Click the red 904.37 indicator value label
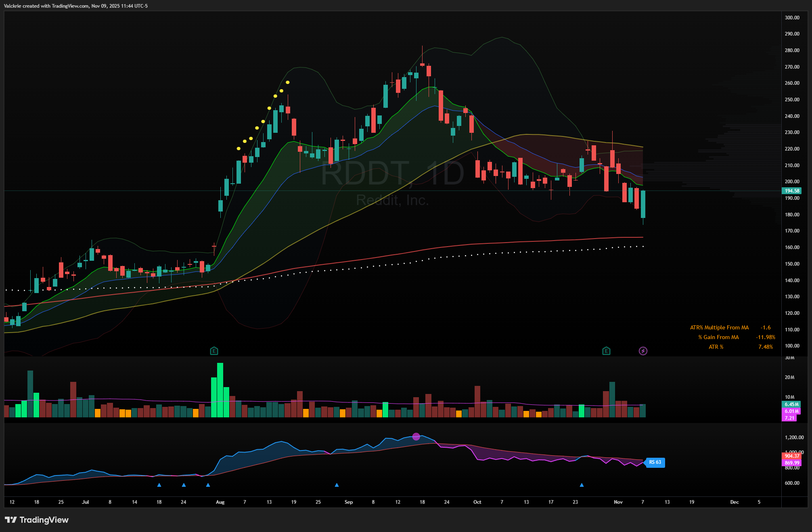 (x=791, y=456)
